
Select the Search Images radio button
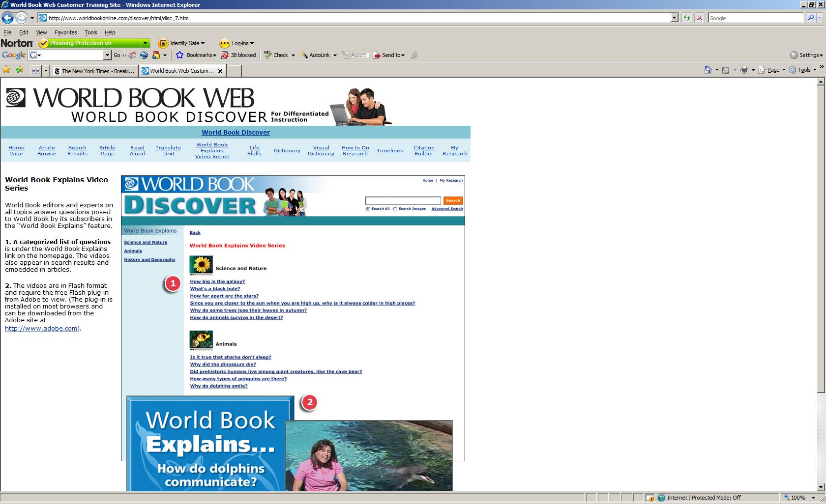click(x=395, y=209)
